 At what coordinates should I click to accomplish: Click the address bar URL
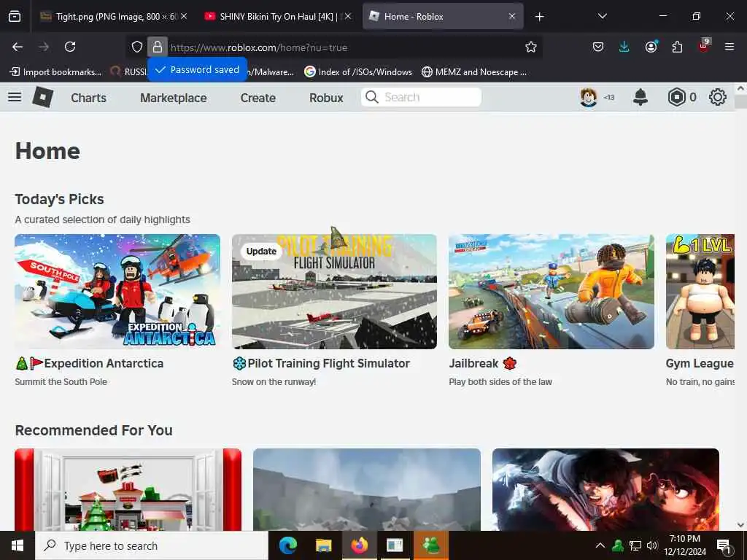(259, 47)
